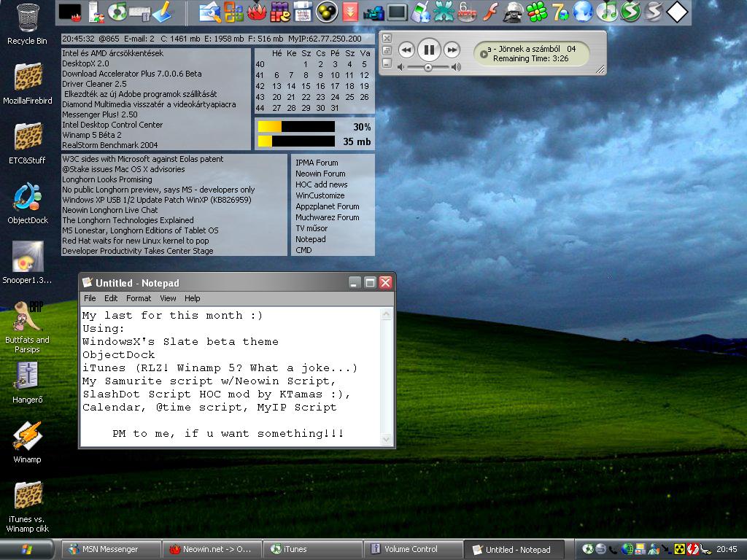Click the iTunes volume slider knob
Image resolution: width=747 pixels, height=560 pixels.
point(427,67)
